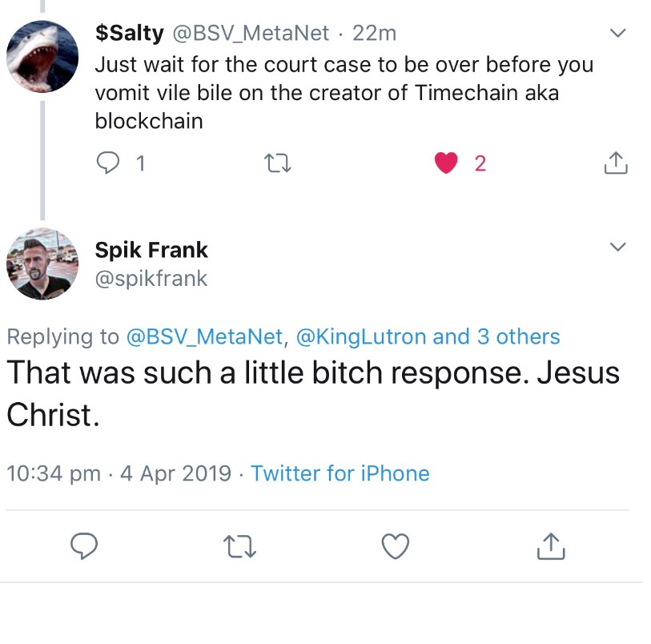Open Spik Frank's profile picture
651x644 pixels.
(x=42, y=264)
